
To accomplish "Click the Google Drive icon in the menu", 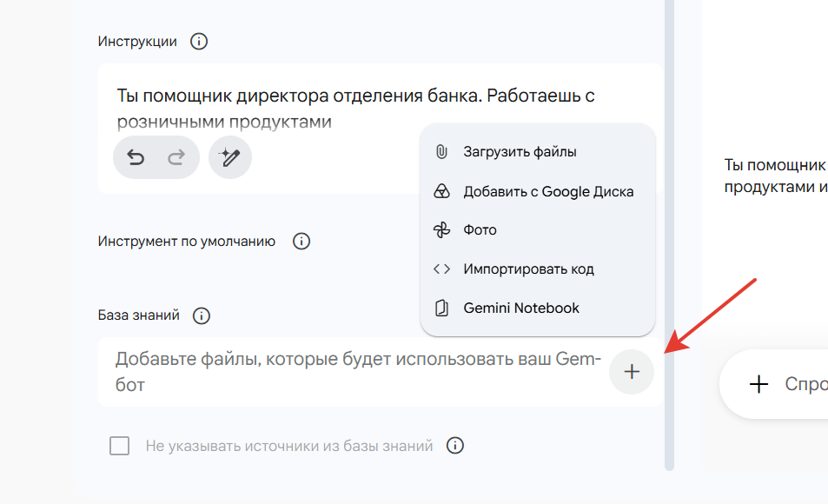I will coord(441,191).
